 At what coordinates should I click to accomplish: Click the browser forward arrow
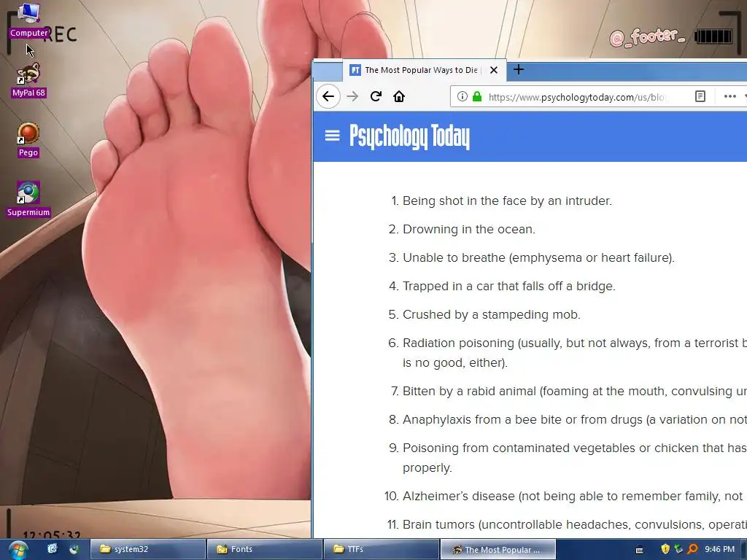point(352,97)
